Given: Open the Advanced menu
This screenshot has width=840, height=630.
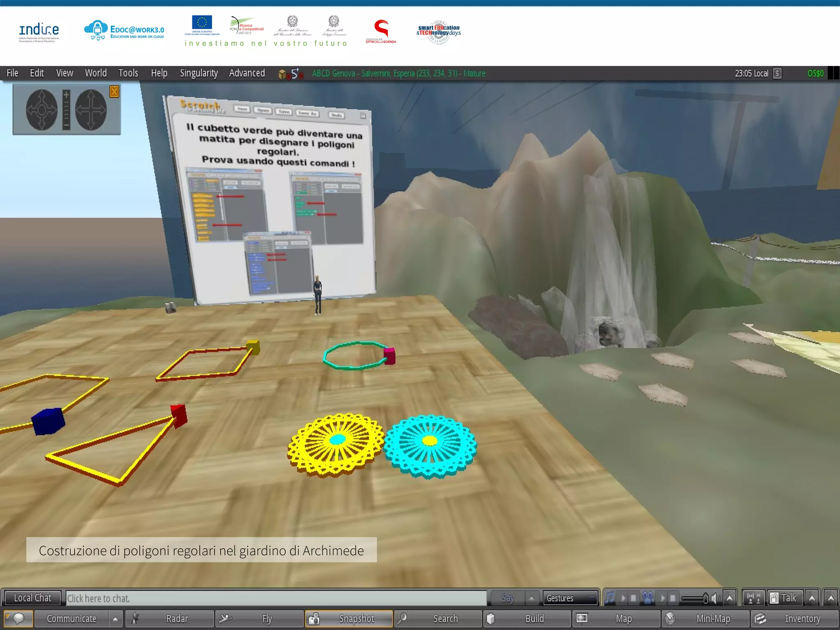Looking at the screenshot, I should tap(247, 73).
